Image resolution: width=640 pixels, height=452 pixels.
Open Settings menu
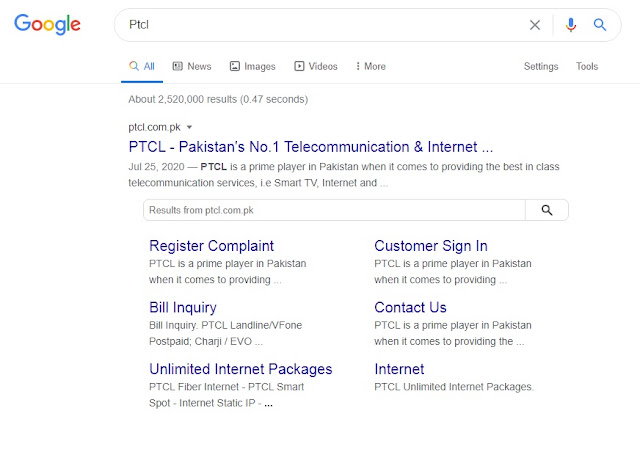[541, 66]
